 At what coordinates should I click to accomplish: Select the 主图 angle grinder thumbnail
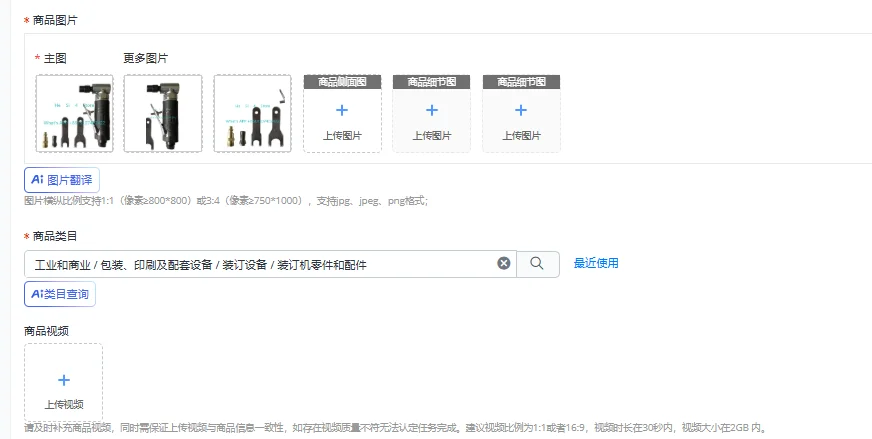[x=75, y=114]
